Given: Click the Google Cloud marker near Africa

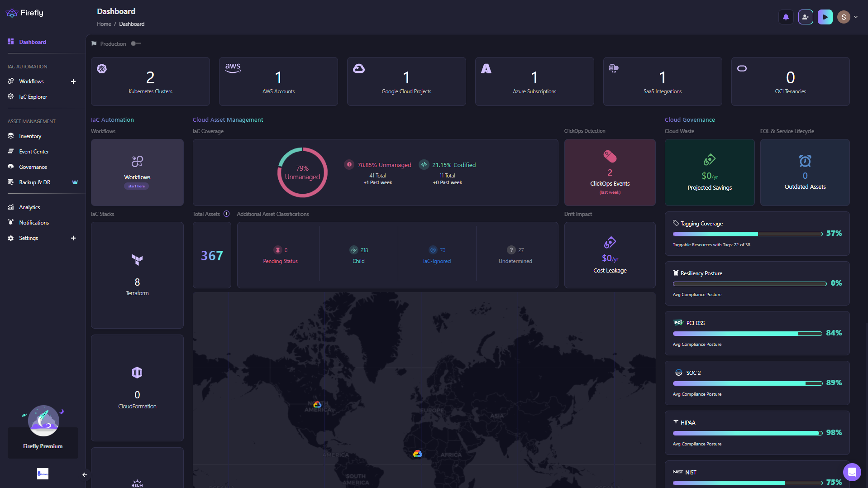Looking at the screenshot, I should point(418,454).
